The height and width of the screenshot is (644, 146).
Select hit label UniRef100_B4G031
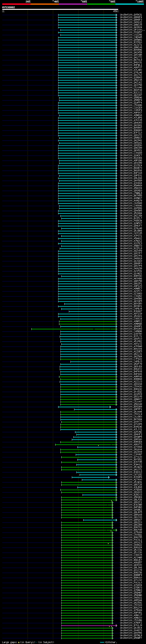[131, 63]
